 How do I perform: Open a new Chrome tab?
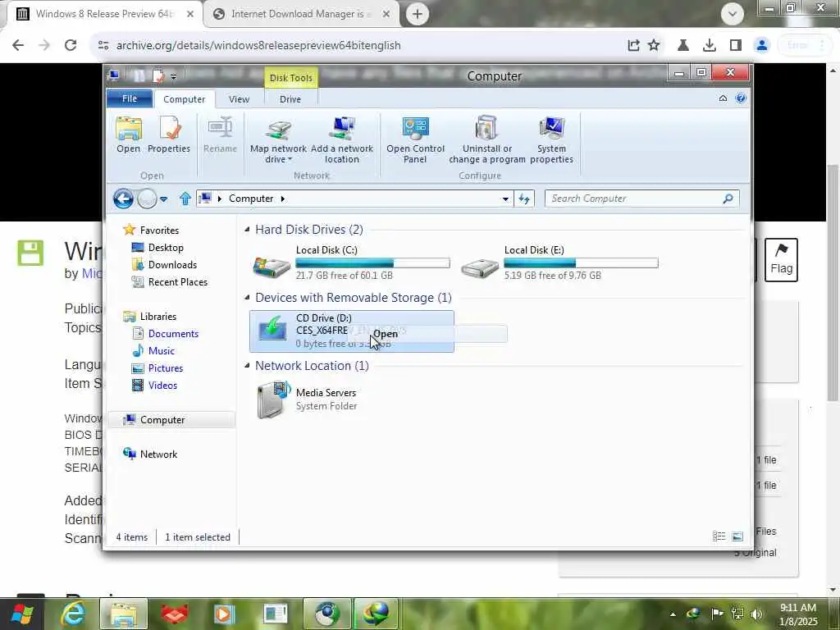point(418,14)
